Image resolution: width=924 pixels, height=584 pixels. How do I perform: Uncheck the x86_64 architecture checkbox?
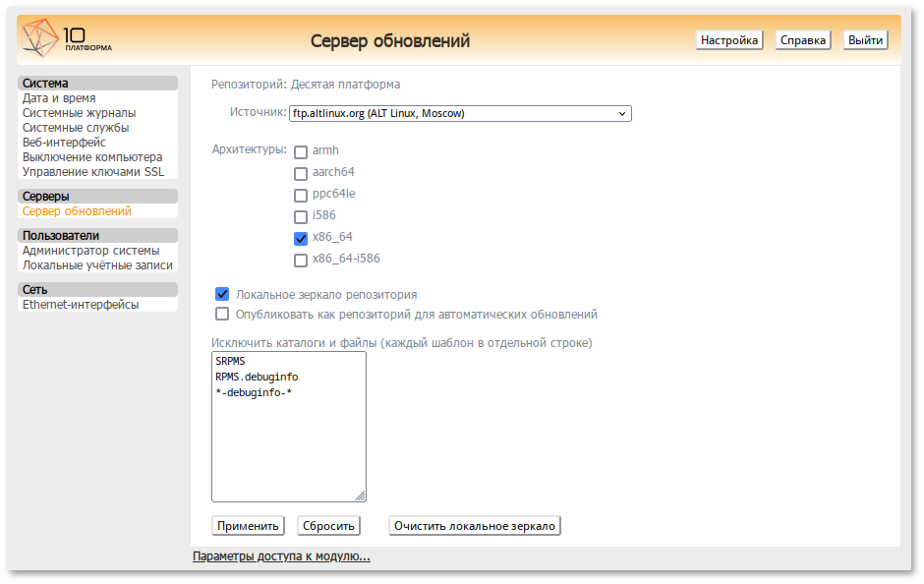[x=301, y=238]
